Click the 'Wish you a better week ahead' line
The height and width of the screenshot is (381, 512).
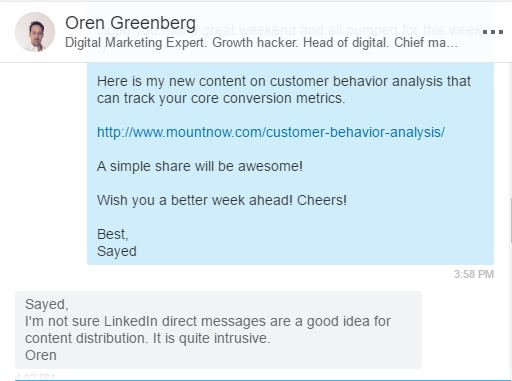click(x=222, y=200)
